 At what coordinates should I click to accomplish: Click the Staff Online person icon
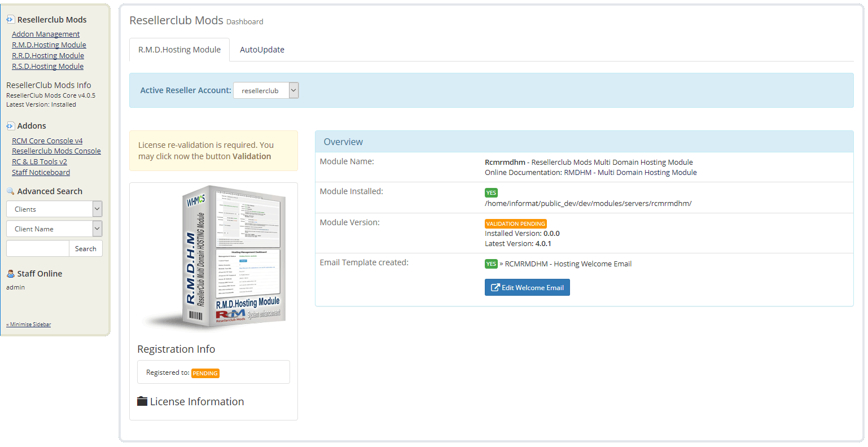pyautogui.click(x=10, y=274)
